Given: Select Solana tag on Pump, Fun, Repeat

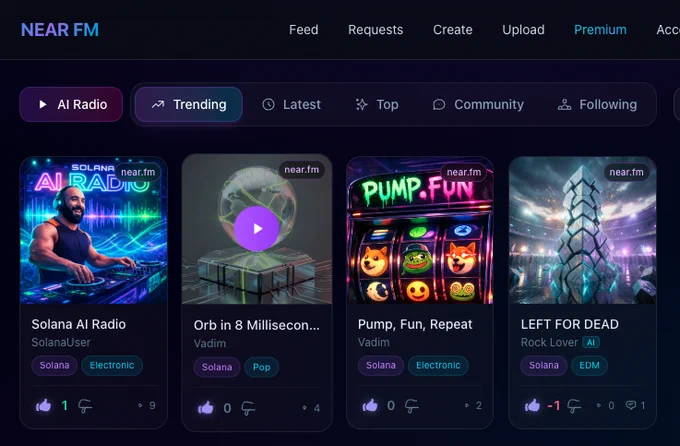Looking at the screenshot, I should point(381,365).
